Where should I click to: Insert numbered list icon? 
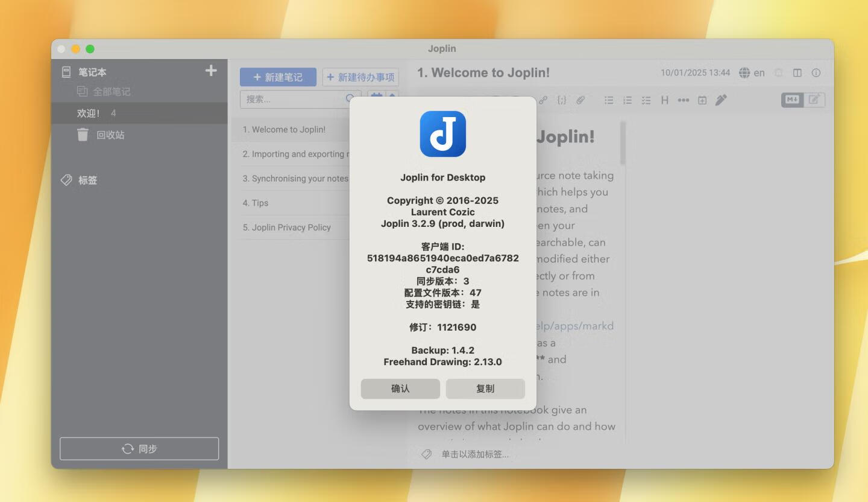(x=627, y=100)
